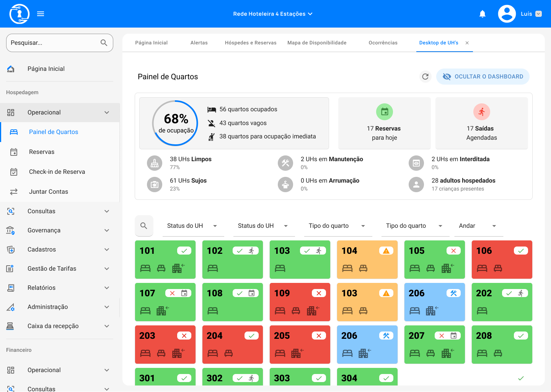The width and height of the screenshot is (551, 392).
Task: Go to Check-in de Reserva in sidebar
Action: pyautogui.click(x=57, y=172)
